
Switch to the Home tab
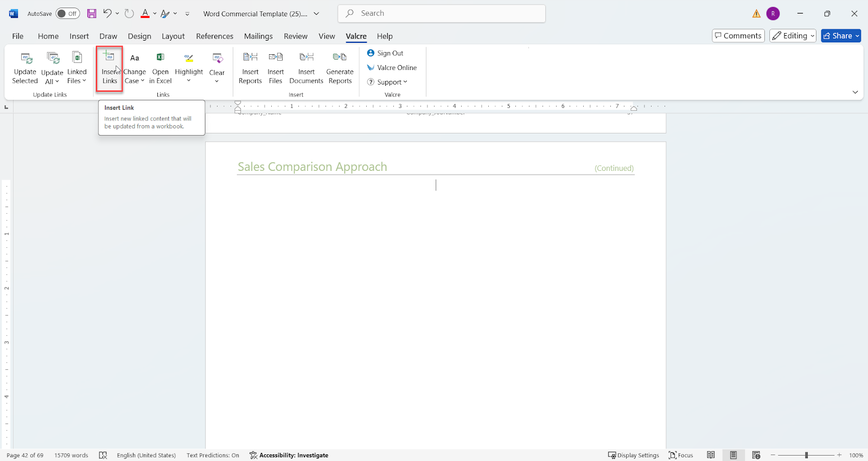coord(48,36)
